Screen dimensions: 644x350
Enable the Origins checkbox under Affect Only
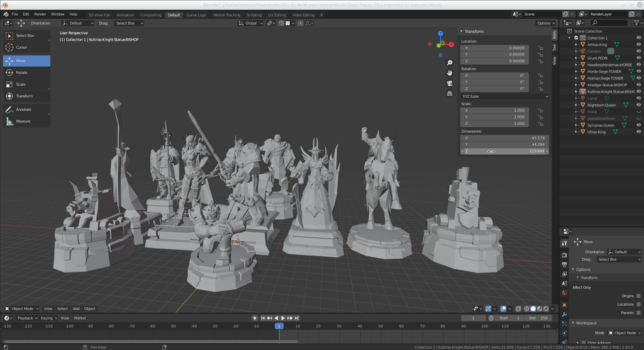(638, 295)
